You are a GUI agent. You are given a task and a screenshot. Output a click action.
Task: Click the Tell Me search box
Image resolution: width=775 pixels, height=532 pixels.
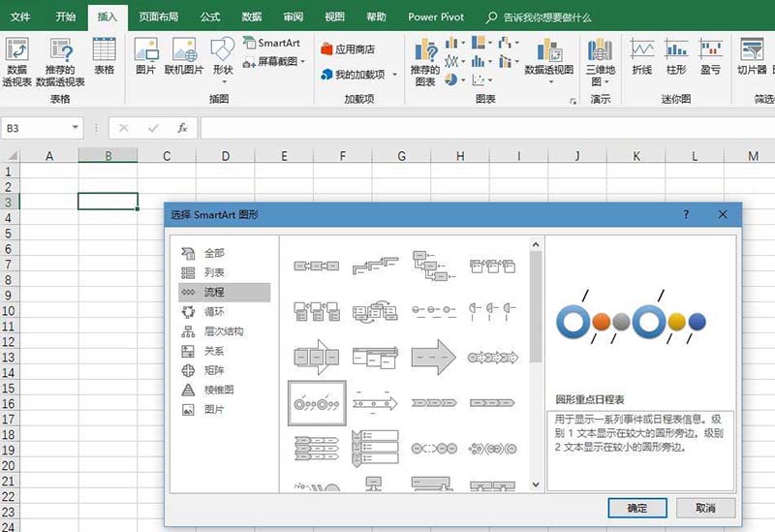[539, 17]
